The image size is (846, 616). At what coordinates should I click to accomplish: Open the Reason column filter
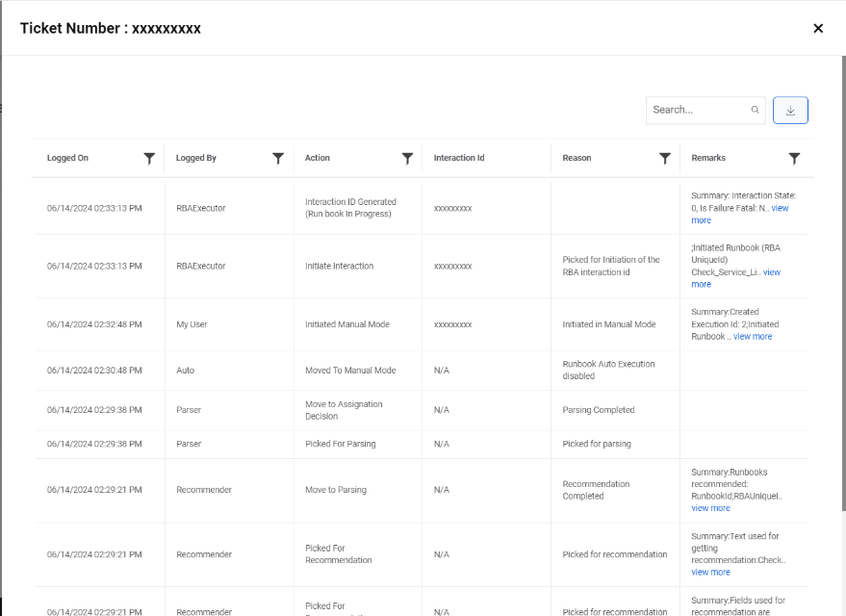coord(665,158)
